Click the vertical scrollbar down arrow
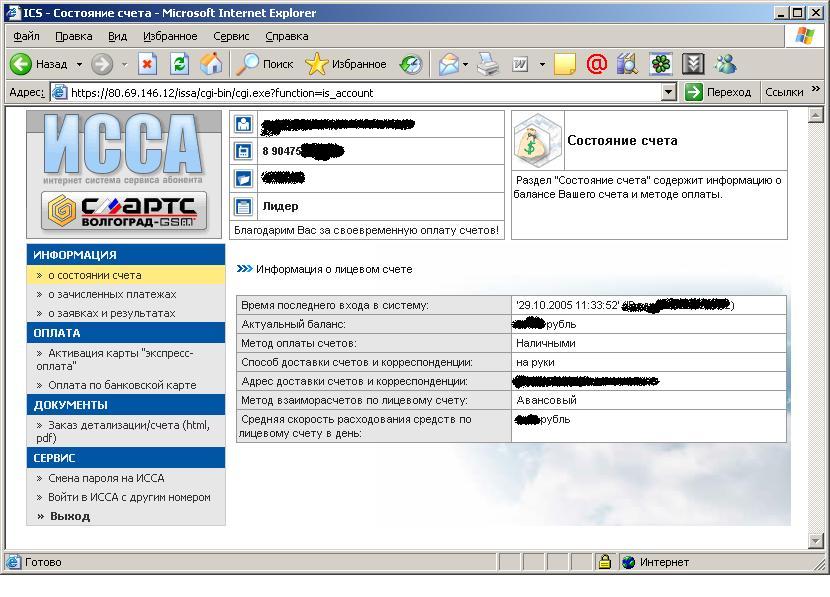The width and height of the screenshot is (830, 597). 815,541
